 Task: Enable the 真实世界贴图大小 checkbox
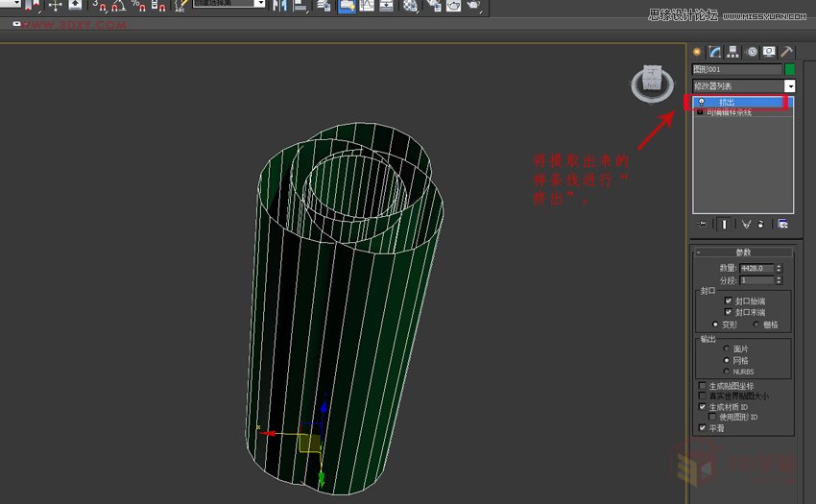point(702,396)
